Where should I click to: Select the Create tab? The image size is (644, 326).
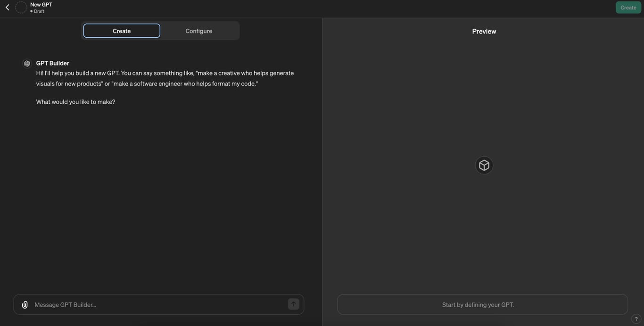pos(122,31)
